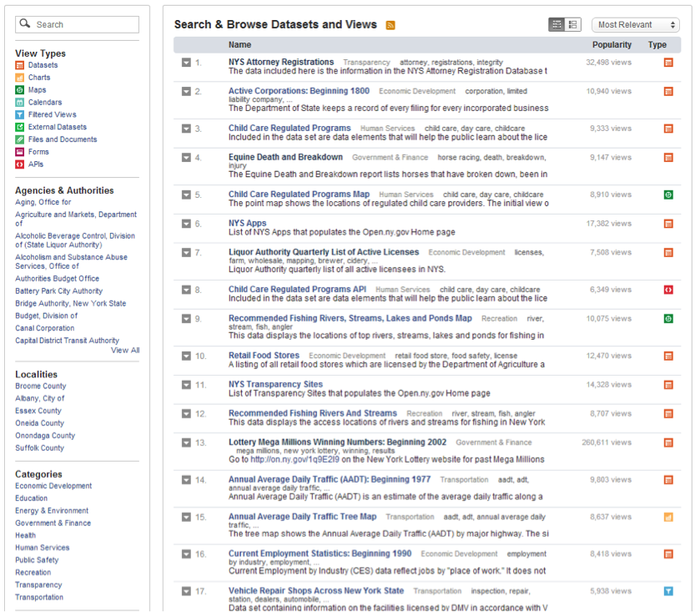
Task: Filter by Education category
Action: tap(31, 498)
